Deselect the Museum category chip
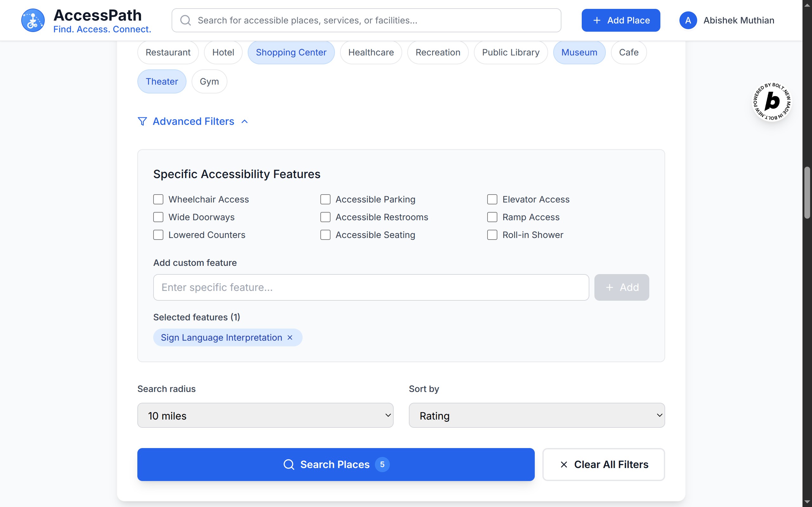The image size is (812, 507). click(579, 53)
